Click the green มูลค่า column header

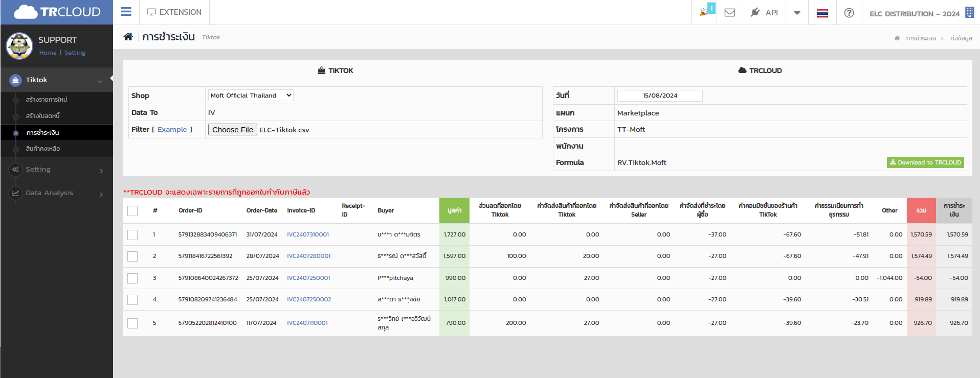[x=454, y=210]
